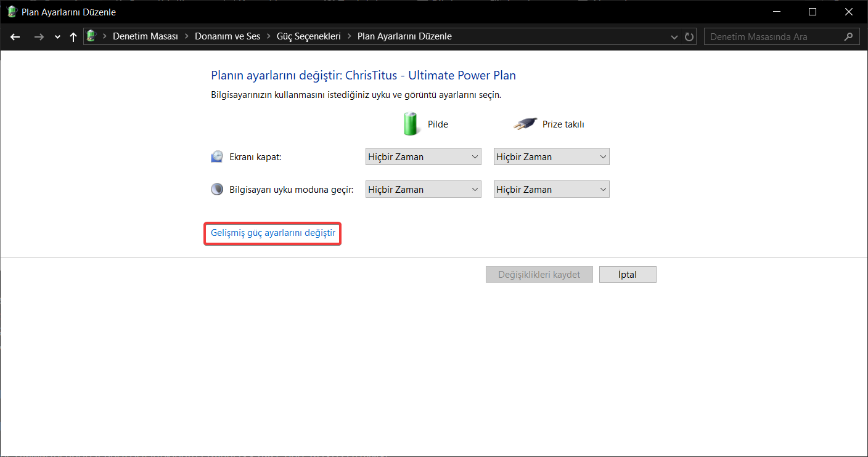The image size is (868, 457).
Task: Click the İptal button
Action: [x=628, y=274]
